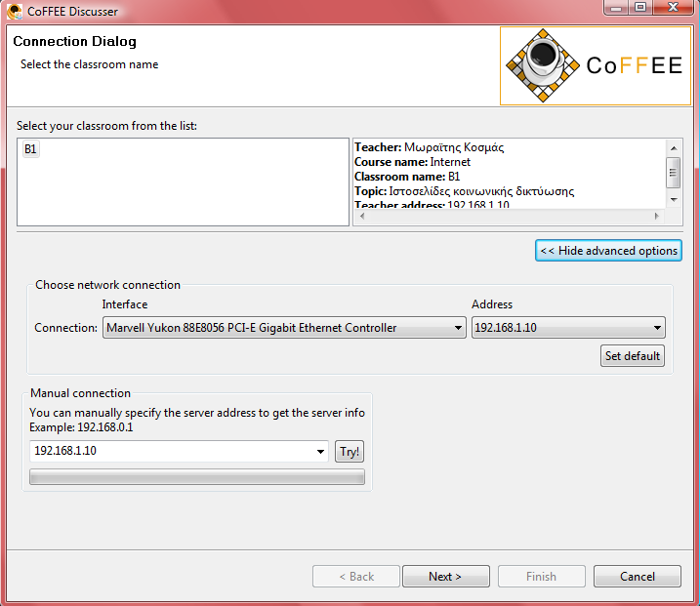This screenshot has width=700, height=606.
Task: Close the CoFFEE Discusser window
Action: [674, 8]
